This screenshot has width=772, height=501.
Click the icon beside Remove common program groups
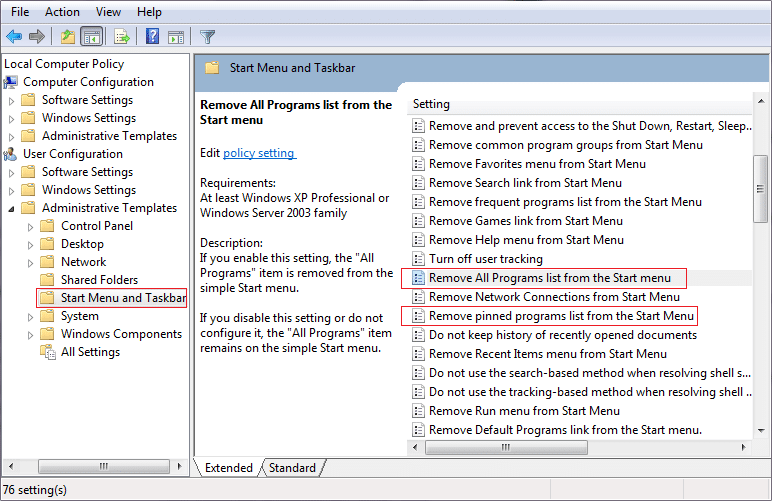(x=418, y=145)
